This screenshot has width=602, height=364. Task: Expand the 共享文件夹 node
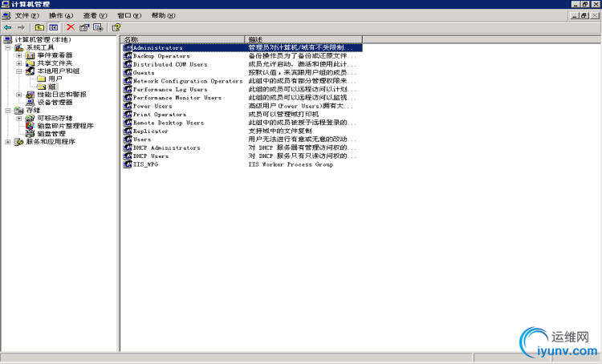(x=18, y=63)
